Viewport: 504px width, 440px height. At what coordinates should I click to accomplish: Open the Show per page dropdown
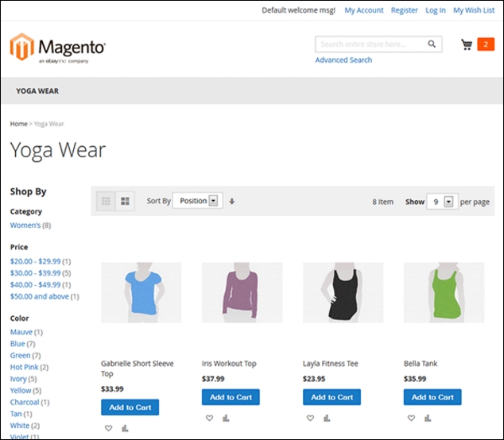pyautogui.click(x=442, y=202)
